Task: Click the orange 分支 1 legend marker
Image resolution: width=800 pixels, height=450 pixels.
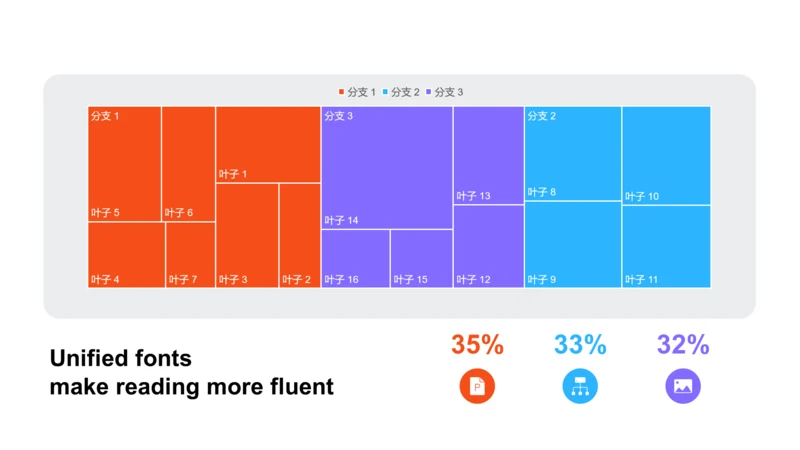Action: coord(341,92)
